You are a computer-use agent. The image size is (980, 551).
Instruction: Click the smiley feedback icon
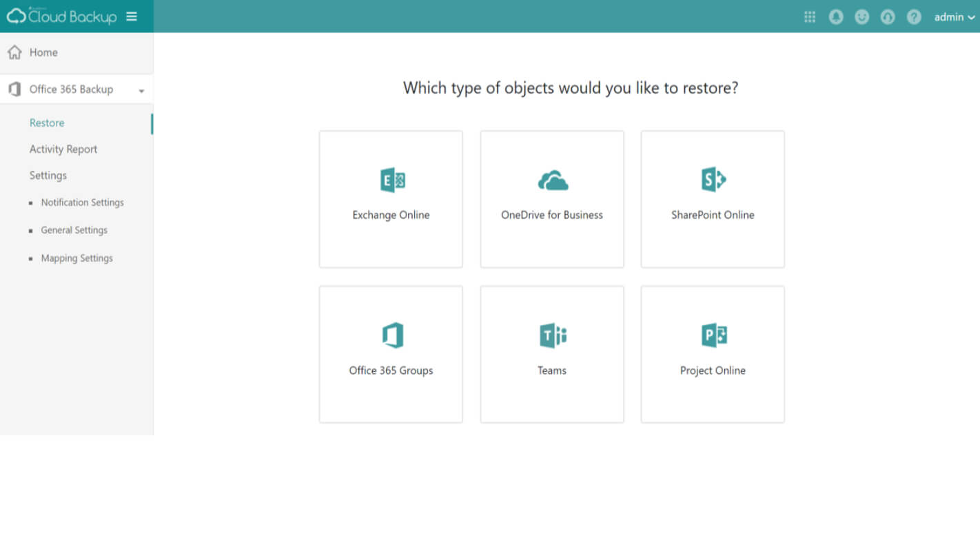861,17
